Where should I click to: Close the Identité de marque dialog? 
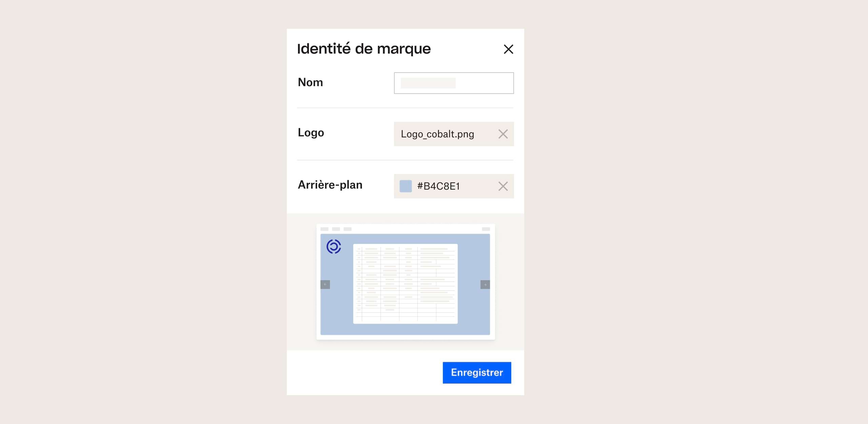point(508,49)
